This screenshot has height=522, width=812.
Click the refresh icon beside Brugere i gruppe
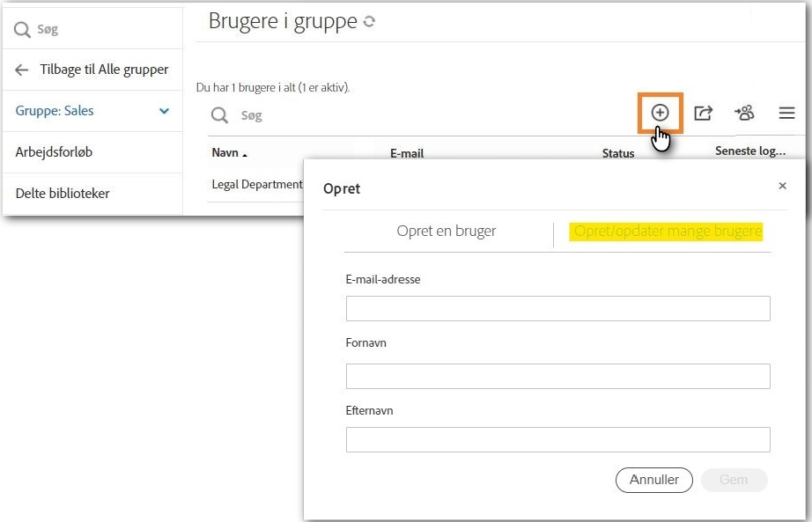point(370,22)
